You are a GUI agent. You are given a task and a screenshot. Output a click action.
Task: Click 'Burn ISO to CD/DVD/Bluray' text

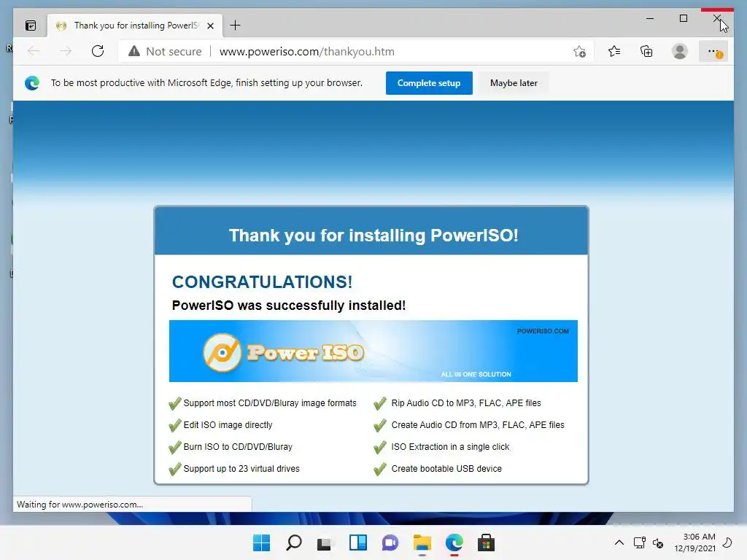238,447
